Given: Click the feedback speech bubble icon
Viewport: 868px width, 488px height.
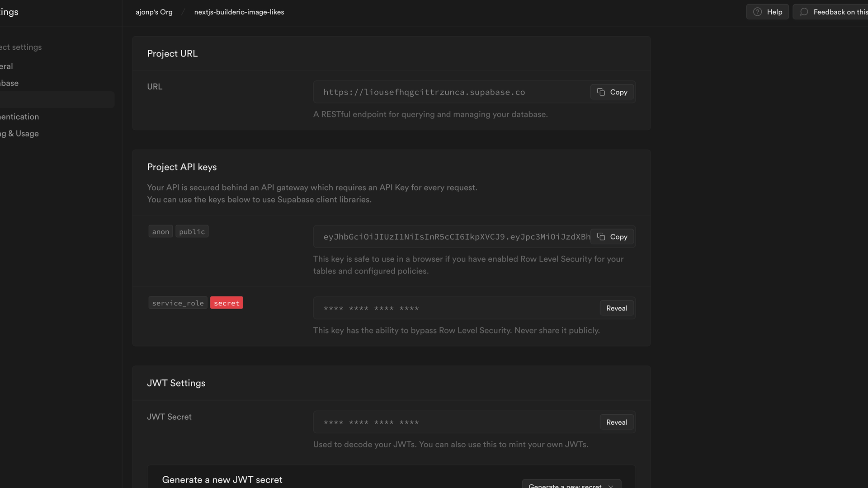Looking at the screenshot, I should pyautogui.click(x=804, y=12).
